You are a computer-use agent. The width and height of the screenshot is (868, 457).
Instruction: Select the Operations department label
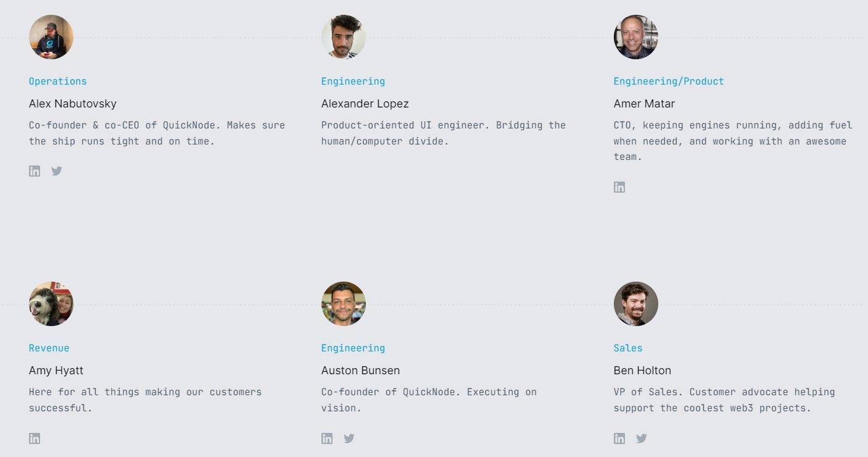coord(57,81)
